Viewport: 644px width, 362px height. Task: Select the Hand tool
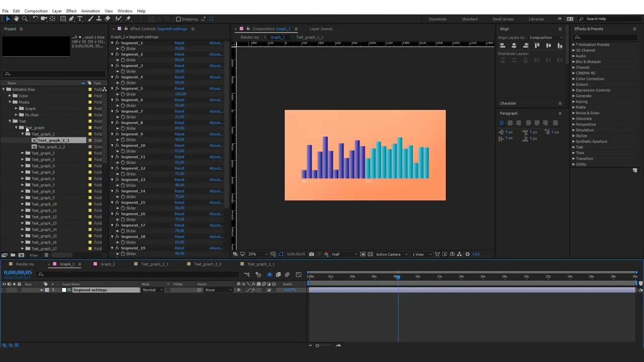[16, 19]
